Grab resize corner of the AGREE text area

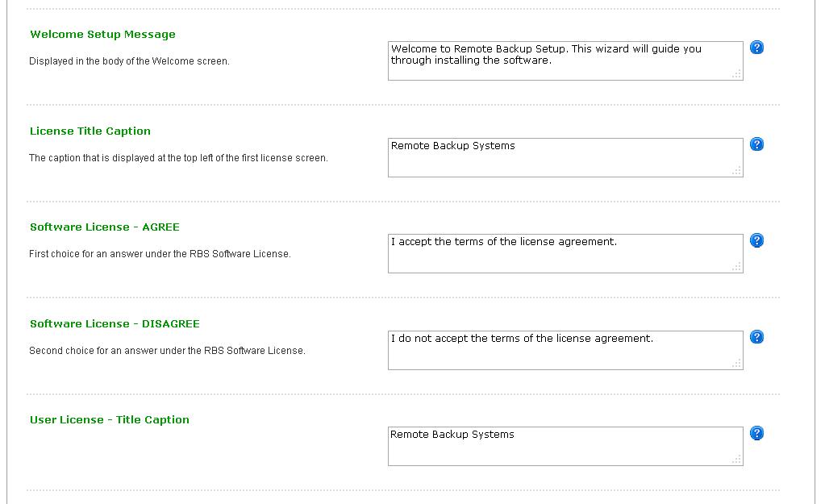736,267
